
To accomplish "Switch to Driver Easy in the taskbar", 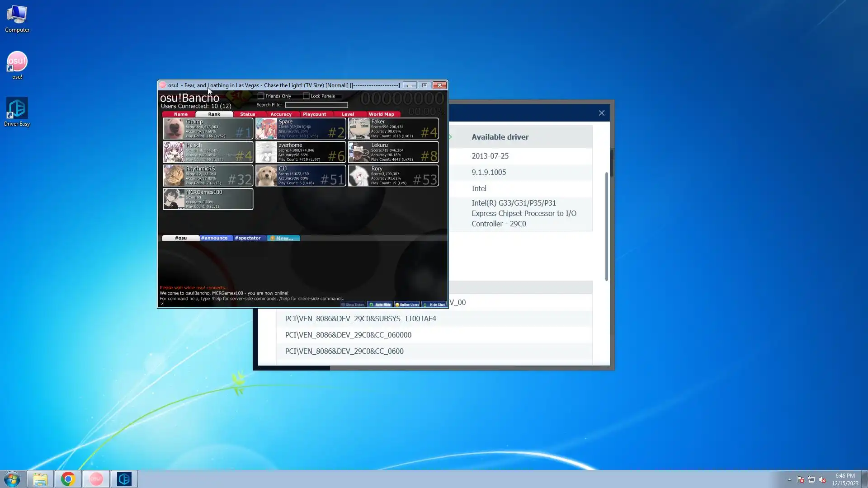I will click(124, 479).
